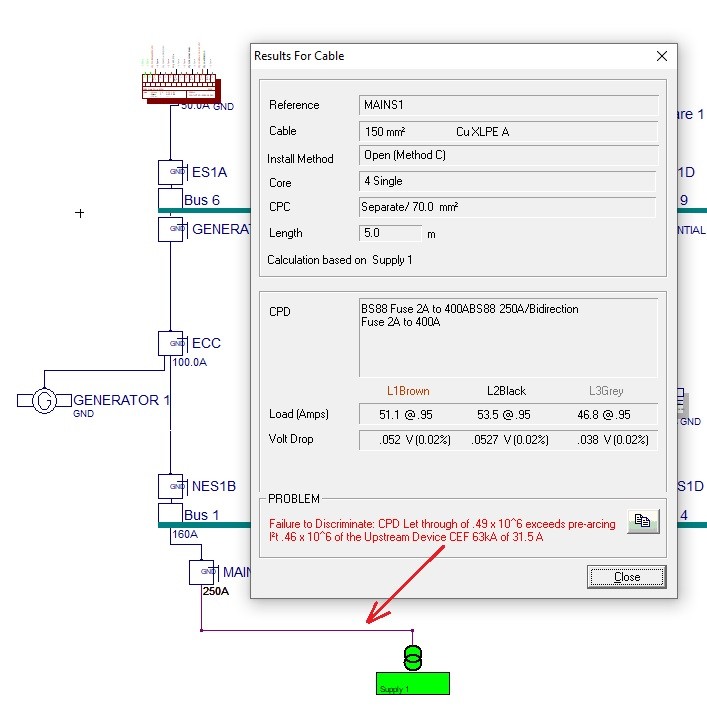Viewport: 707px width, 715px height.
Task: Select the Reference field MAINS1
Action: point(509,105)
